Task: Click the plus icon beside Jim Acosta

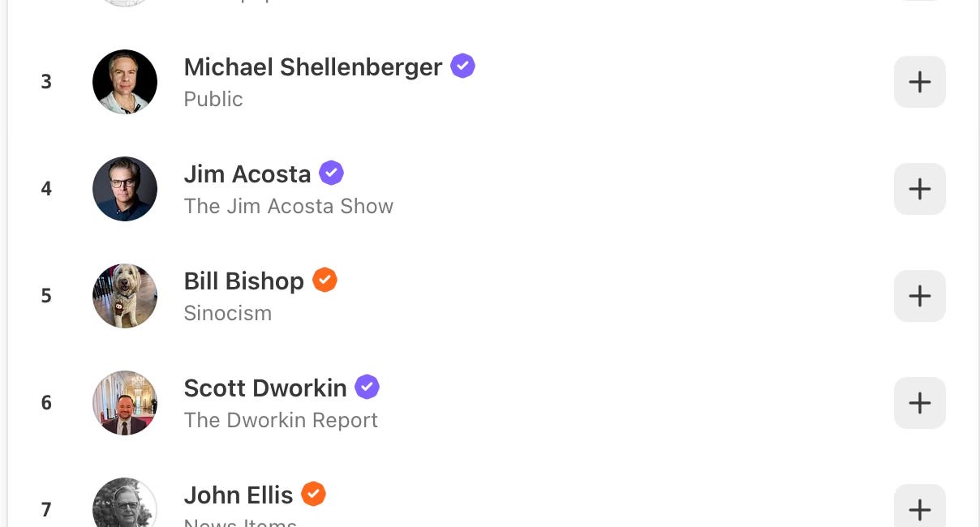Action: coord(919,189)
